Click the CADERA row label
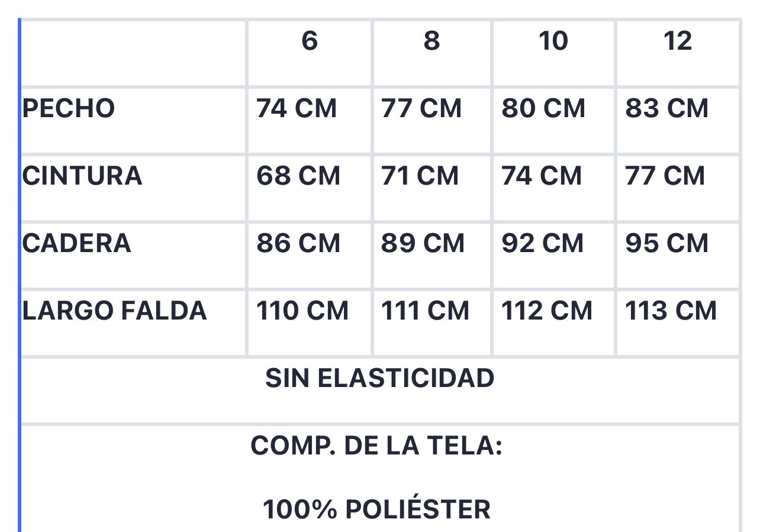Screen dimensions: 760x532 point(76,244)
